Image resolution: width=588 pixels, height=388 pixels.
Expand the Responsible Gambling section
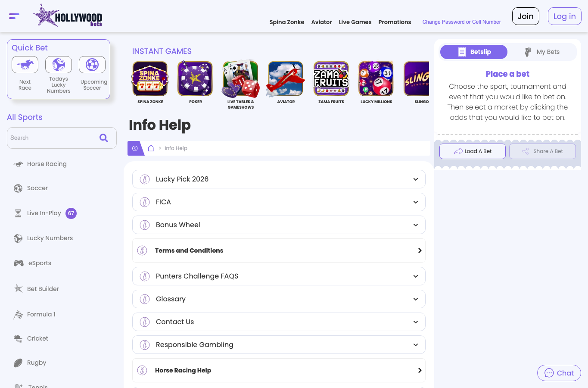[x=279, y=344]
